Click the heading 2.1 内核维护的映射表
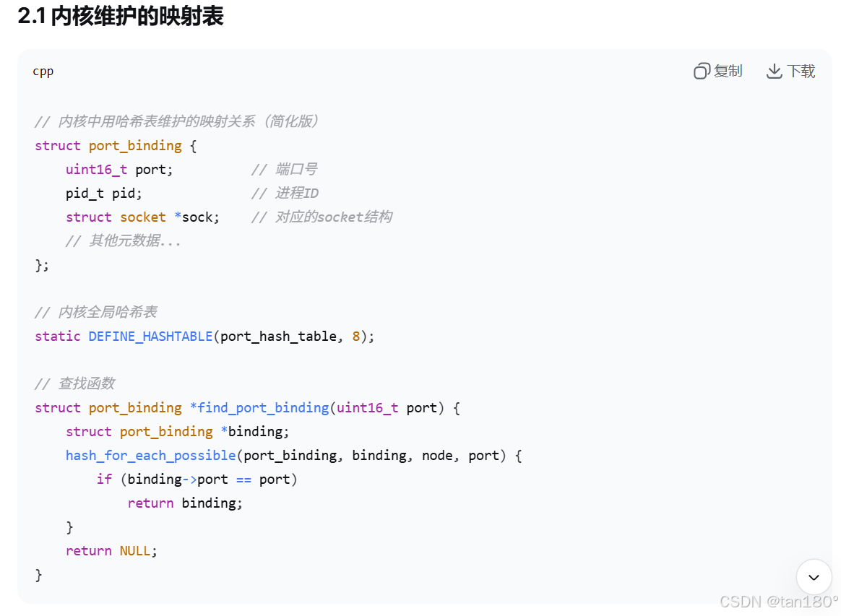This screenshot has height=616, width=841. click(121, 16)
